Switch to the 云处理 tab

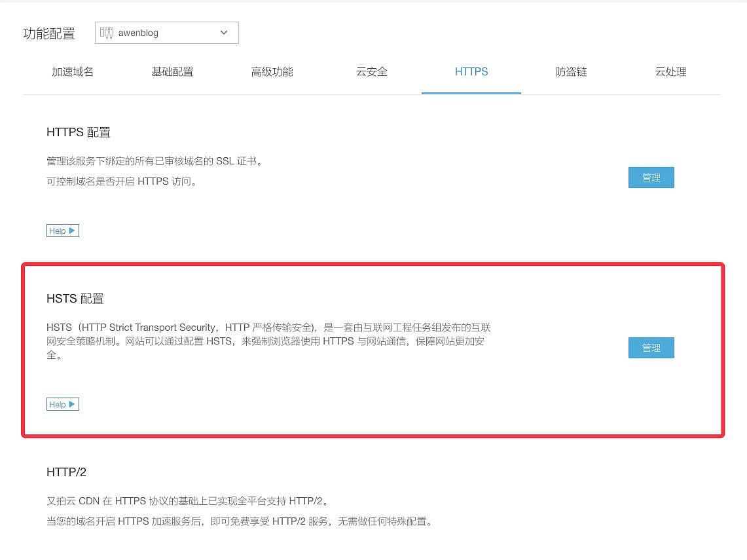click(x=670, y=72)
